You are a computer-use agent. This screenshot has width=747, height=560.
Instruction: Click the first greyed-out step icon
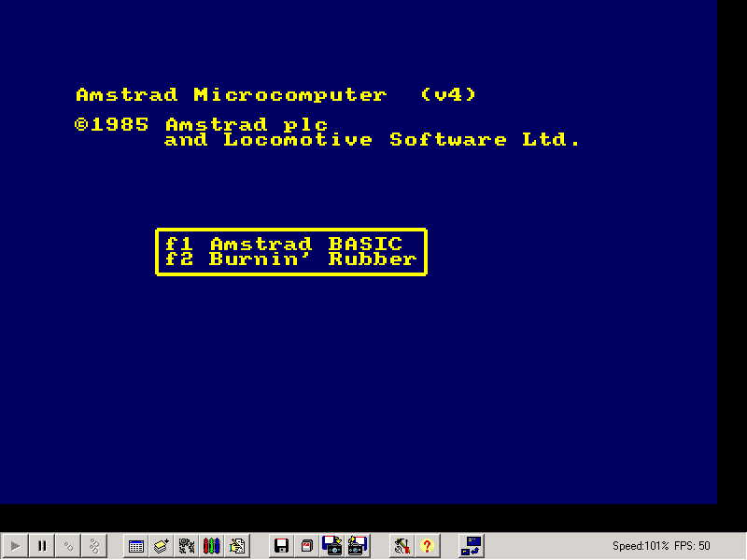68,546
